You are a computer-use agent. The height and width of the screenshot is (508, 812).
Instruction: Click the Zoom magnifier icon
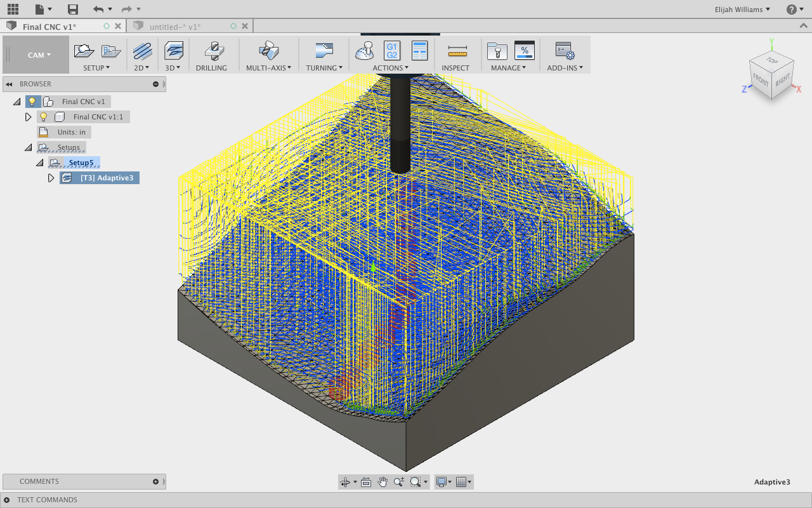(x=398, y=481)
